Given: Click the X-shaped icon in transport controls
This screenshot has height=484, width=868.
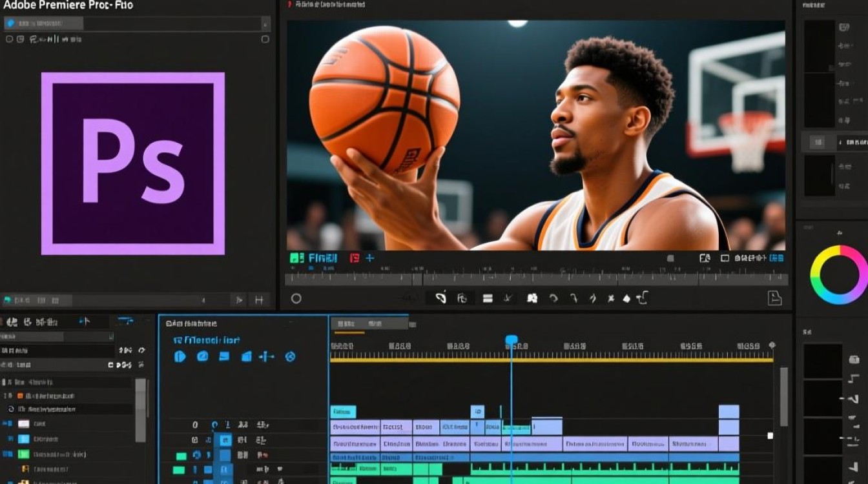Looking at the screenshot, I should (611, 298).
